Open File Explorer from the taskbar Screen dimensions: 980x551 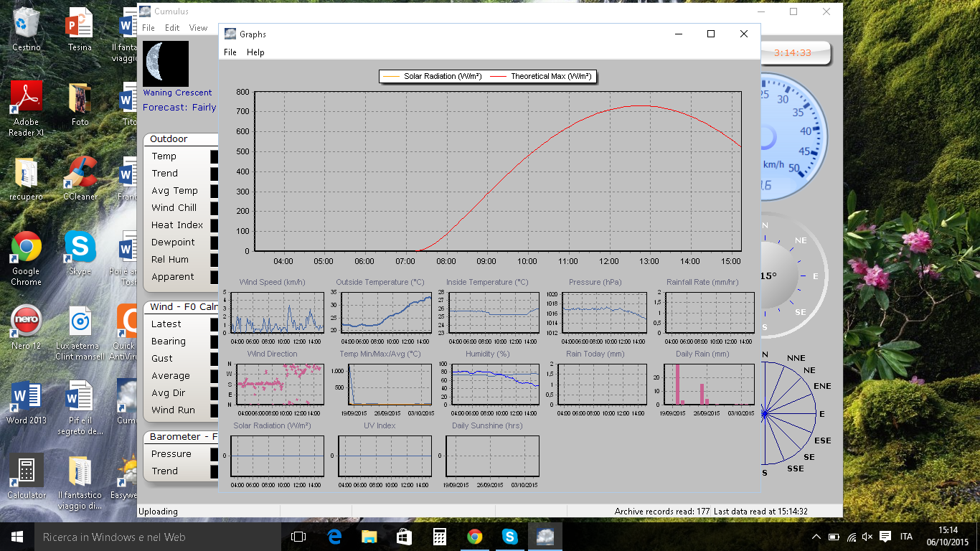pos(369,537)
